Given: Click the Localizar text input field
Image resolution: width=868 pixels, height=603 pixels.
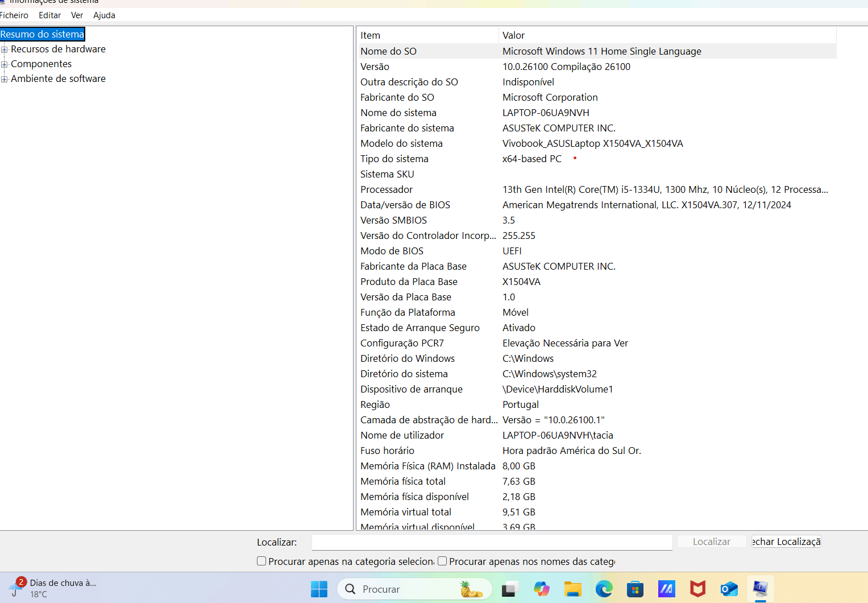Looking at the screenshot, I should [x=492, y=542].
